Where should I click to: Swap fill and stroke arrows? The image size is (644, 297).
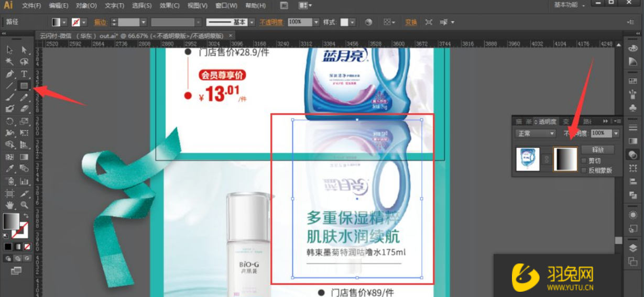coord(25,215)
